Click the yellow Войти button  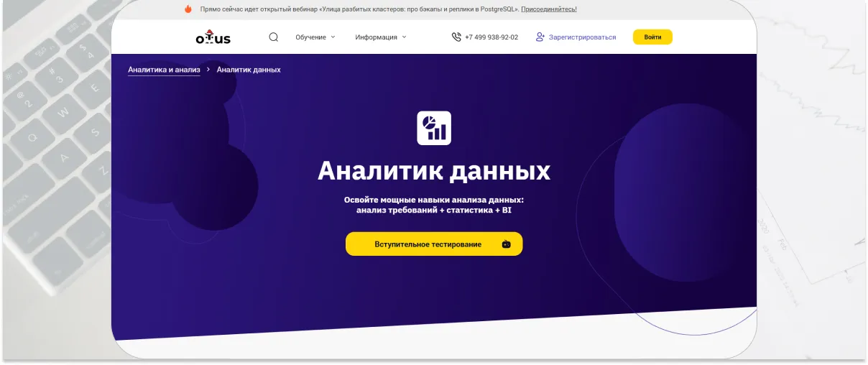pos(652,37)
